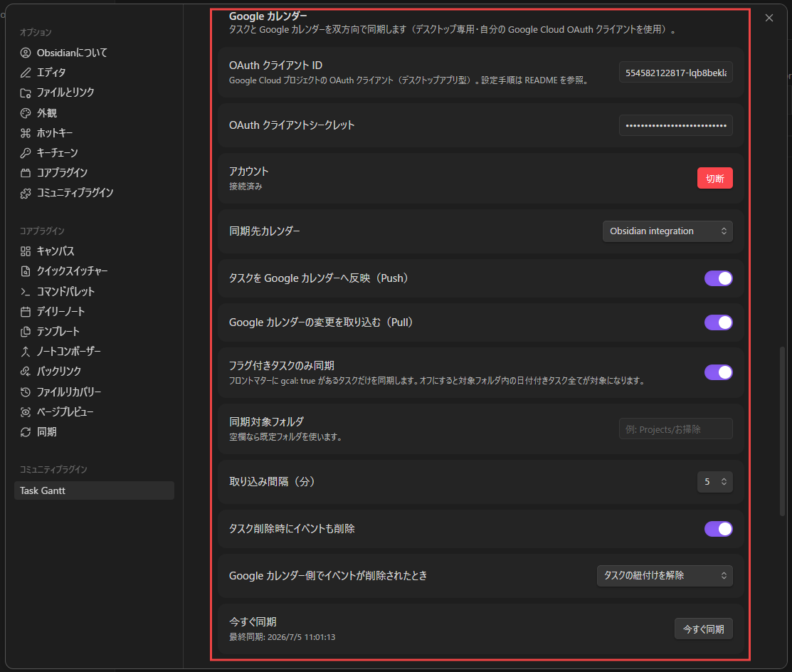Click the settings pane vertical scrollbar
Screen dimensions: 792x672
tap(783, 431)
